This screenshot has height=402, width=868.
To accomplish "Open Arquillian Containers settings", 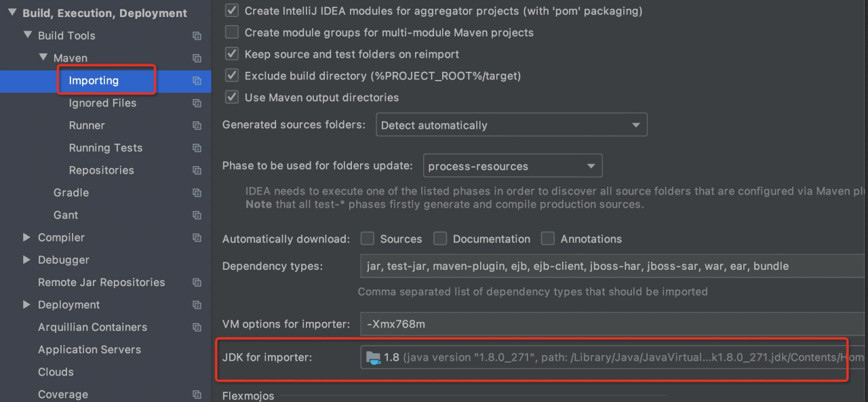I will [x=92, y=327].
